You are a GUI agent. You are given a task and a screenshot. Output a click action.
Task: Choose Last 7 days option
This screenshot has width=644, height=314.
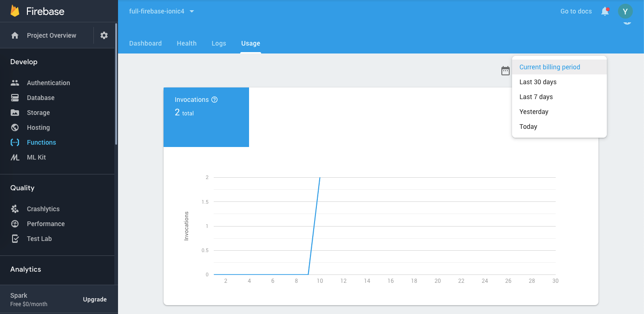tap(559, 97)
